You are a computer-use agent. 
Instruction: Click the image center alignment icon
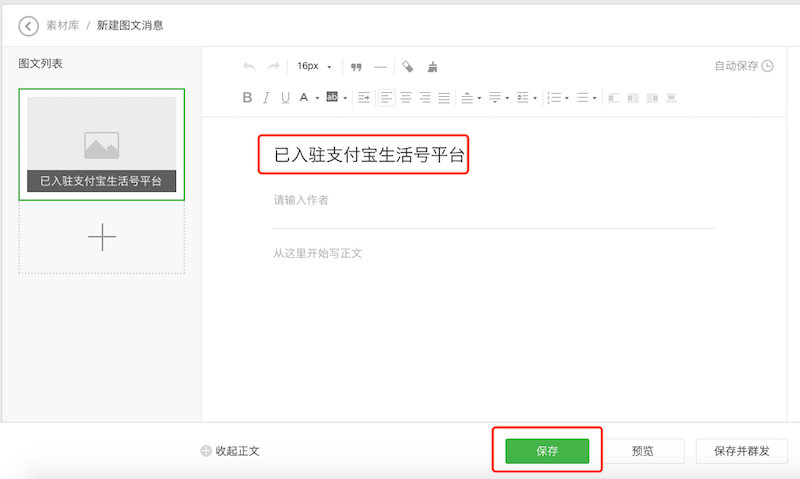coord(671,98)
